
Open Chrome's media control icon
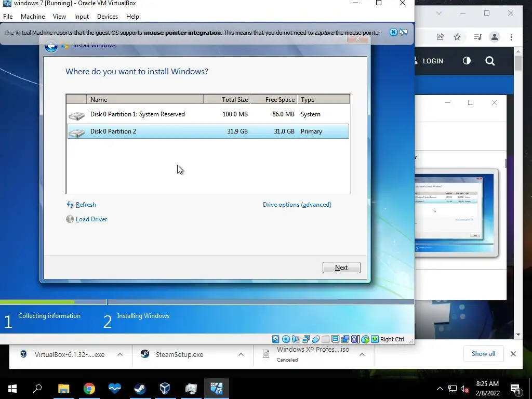477,37
